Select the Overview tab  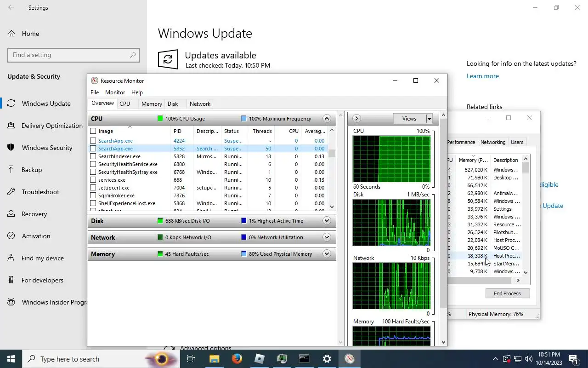(103, 103)
